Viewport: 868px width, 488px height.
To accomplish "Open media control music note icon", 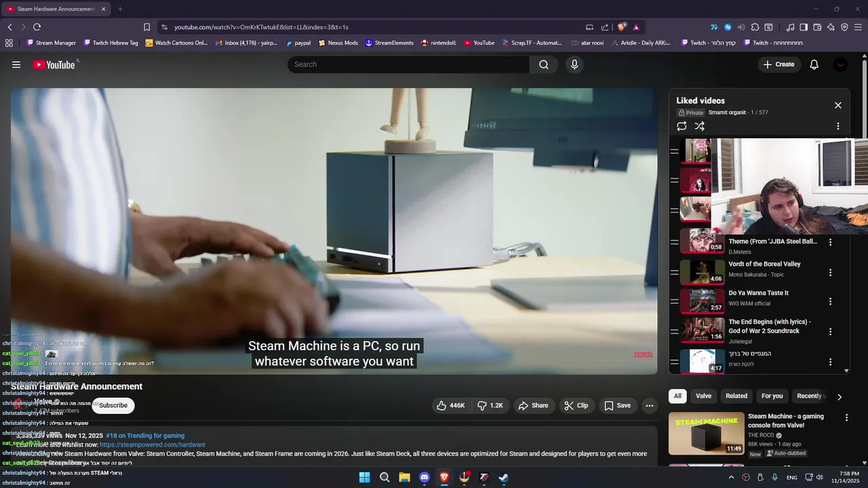I will click(x=790, y=27).
